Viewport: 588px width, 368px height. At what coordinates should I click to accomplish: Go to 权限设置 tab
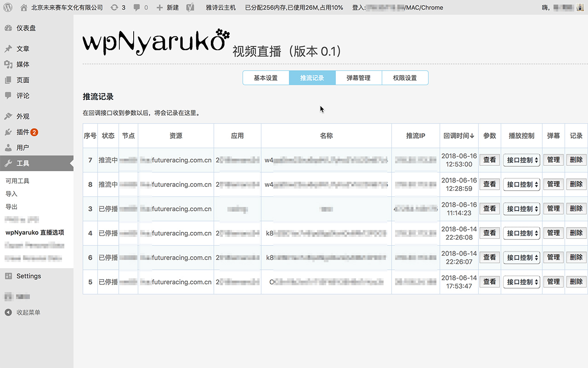pos(405,78)
